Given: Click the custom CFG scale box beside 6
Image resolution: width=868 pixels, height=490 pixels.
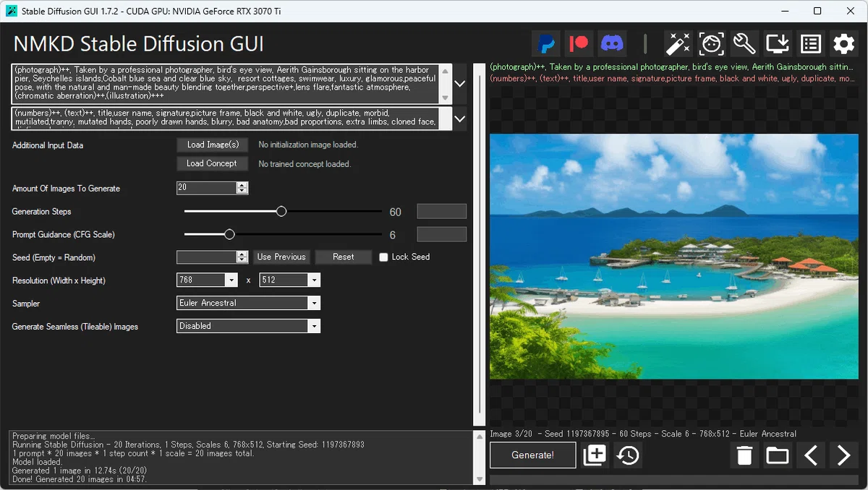Looking at the screenshot, I should pyautogui.click(x=442, y=234).
